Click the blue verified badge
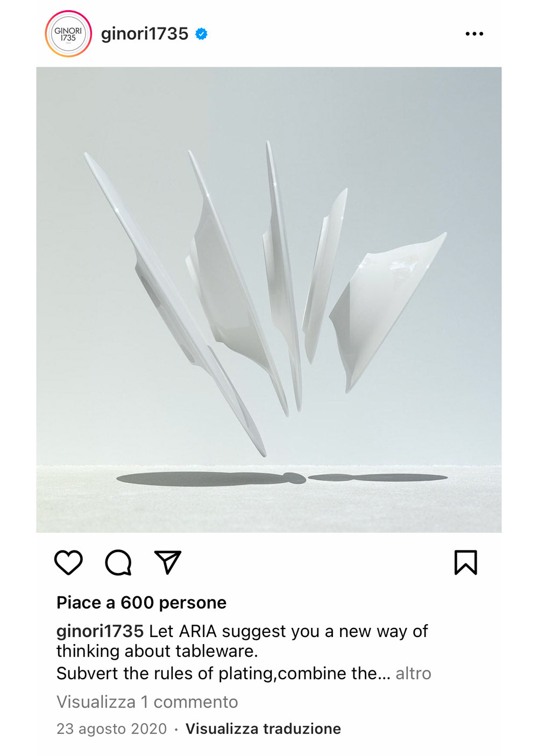This screenshot has height=756, width=538. coord(201,34)
